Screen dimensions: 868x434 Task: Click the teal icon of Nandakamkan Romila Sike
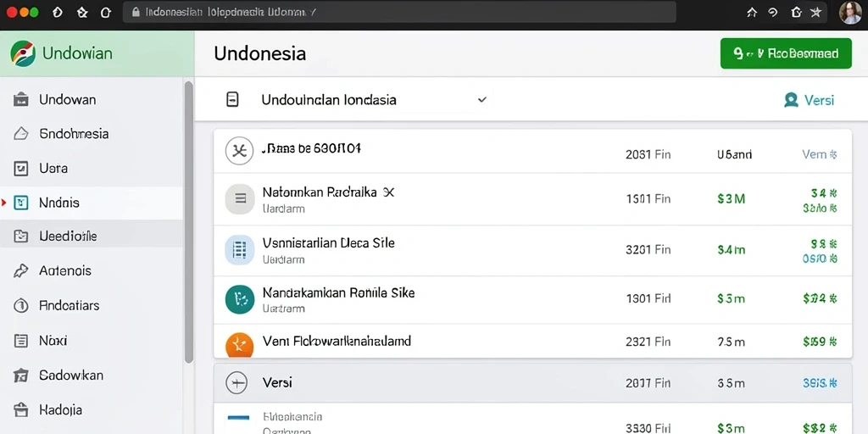240,299
